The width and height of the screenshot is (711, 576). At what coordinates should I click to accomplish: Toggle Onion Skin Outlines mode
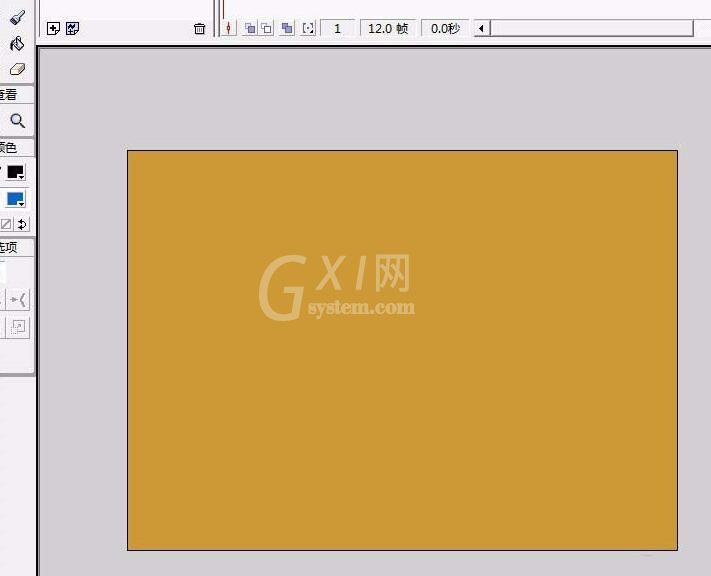pyautogui.click(x=267, y=29)
